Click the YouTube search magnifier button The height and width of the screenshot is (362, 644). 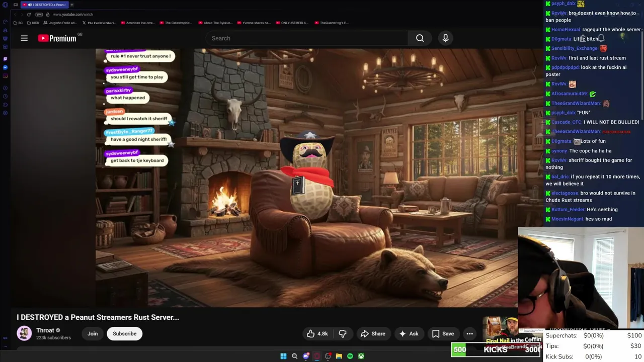coord(420,38)
